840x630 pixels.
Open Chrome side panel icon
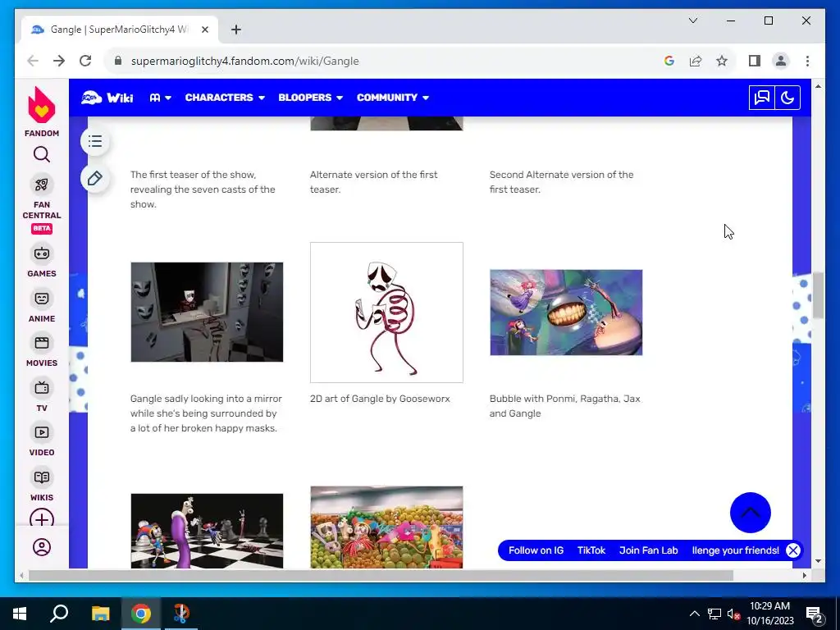click(x=755, y=61)
